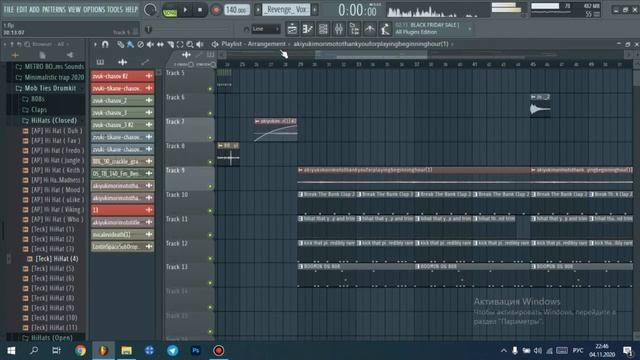Viewport: 640px width, 360px height.
Task: Select the Playlist Select tool
Action: point(180,44)
